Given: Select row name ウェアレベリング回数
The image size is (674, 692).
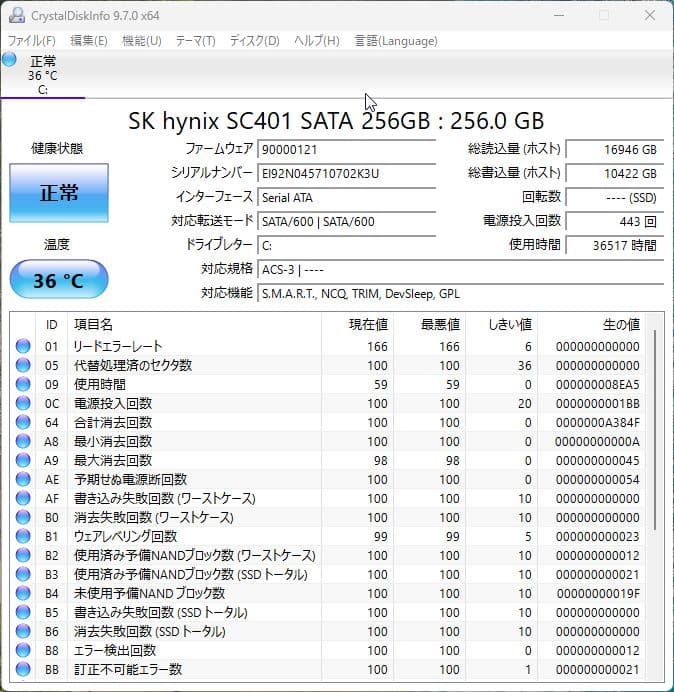Looking at the screenshot, I should (125, 536).
